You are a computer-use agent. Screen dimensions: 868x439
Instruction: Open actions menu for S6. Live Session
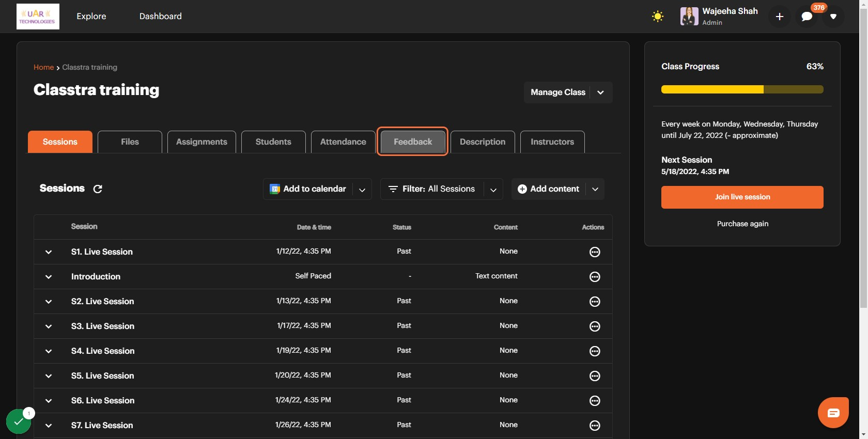[595, 401]
